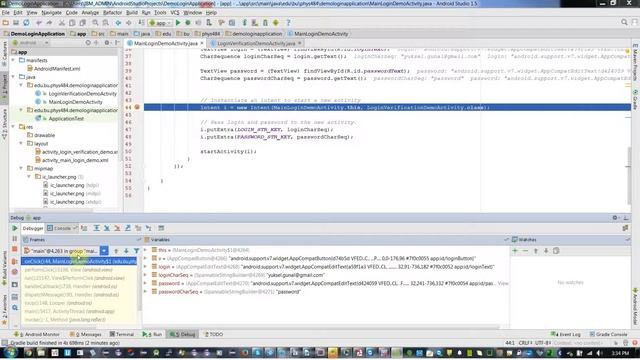This screenshot has width=640, height=360.
Task: Click the Force Step Into debugger icon
Action: tap(117, 228)
